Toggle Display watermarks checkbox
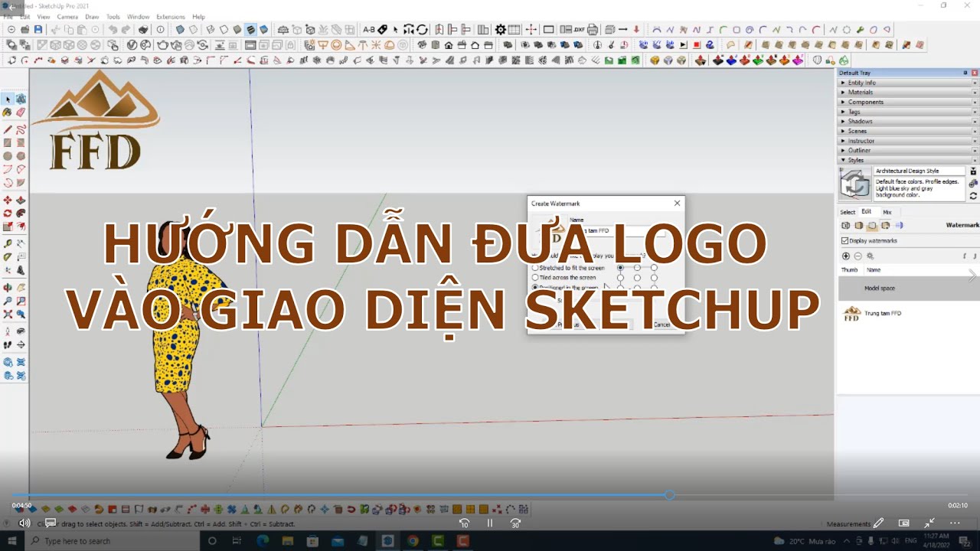This screenshot has width=980, height=551. tap(844, 240)
